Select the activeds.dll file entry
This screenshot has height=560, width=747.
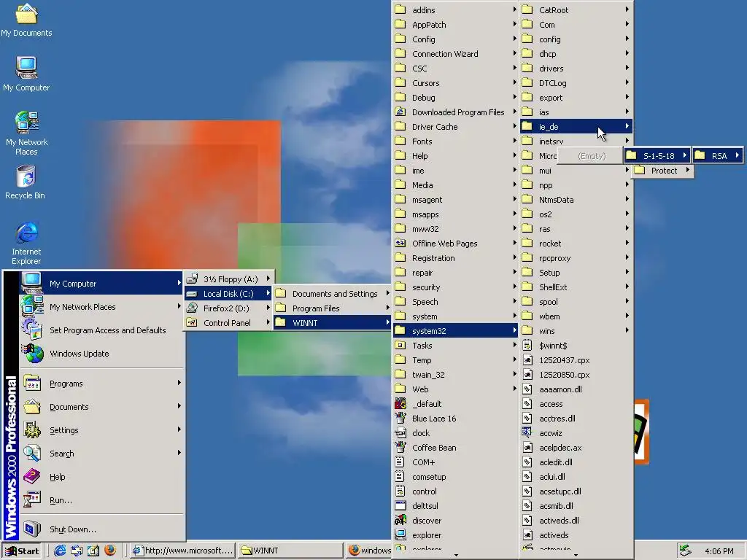tap(576, 521)
